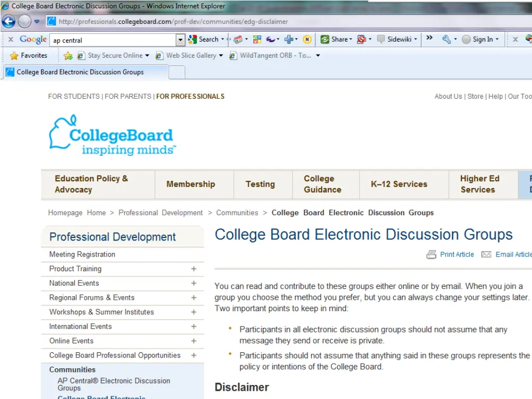Click the Google logo on the toolbar
The height and width of the screenshot is (399, 532).
tap(33, 39)
